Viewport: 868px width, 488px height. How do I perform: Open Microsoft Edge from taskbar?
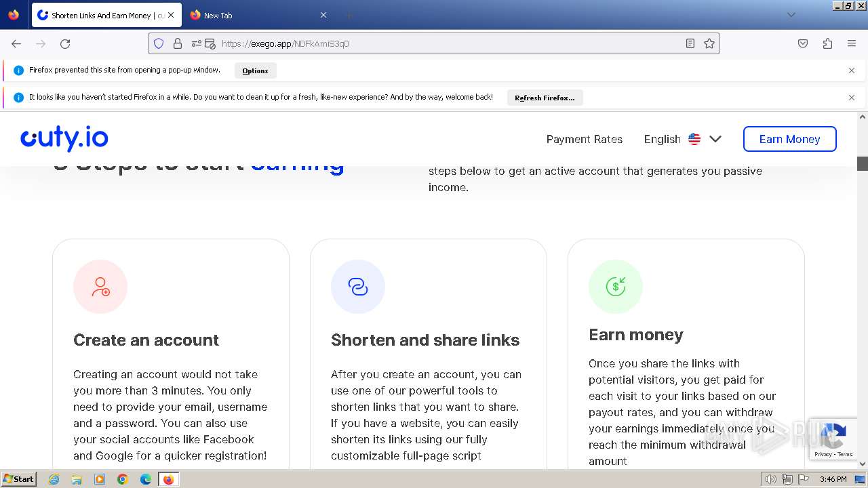[146, 479]
